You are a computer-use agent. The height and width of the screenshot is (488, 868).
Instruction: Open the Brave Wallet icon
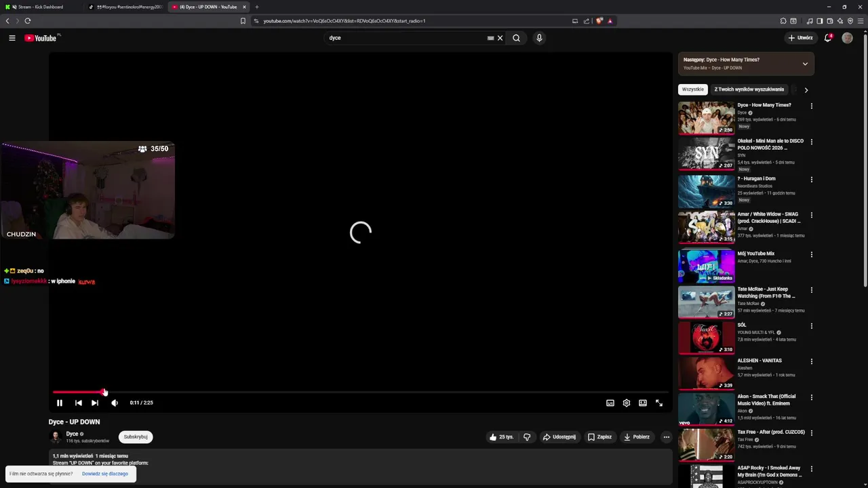click(830, 21)
